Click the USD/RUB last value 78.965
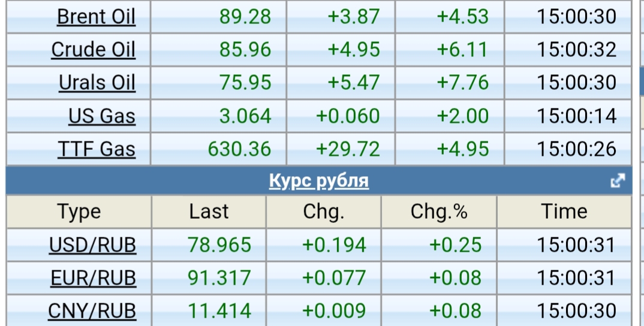This screenshot has height=326, width=644. tap(219, 245)
